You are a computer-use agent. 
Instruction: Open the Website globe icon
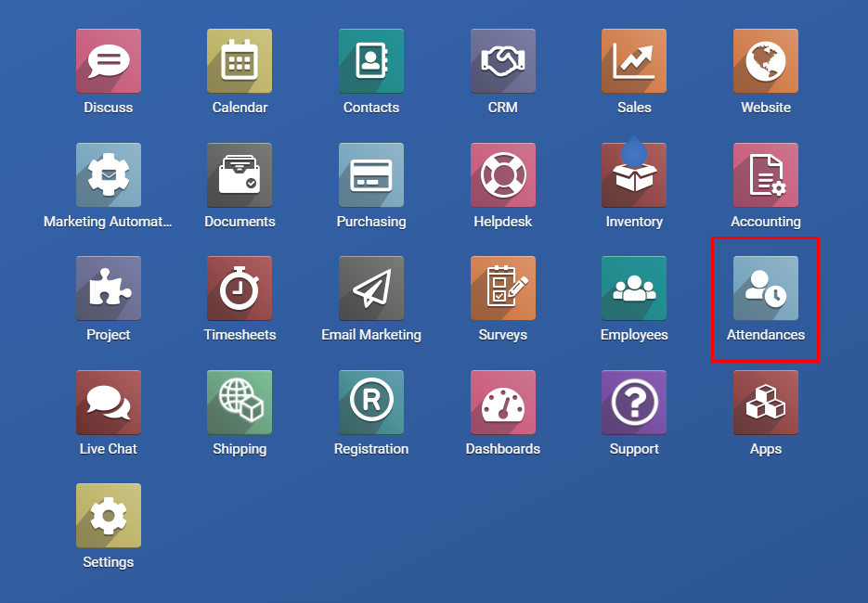766,61
